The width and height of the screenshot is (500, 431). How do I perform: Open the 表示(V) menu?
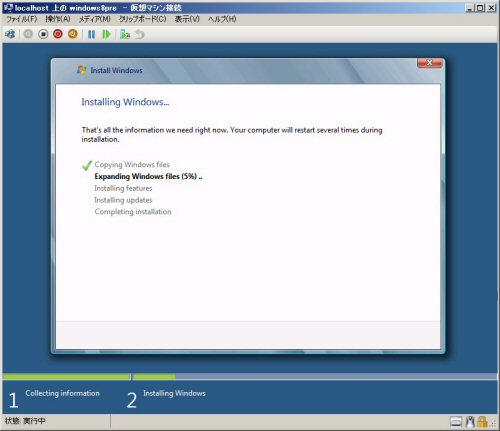(187, 19)
